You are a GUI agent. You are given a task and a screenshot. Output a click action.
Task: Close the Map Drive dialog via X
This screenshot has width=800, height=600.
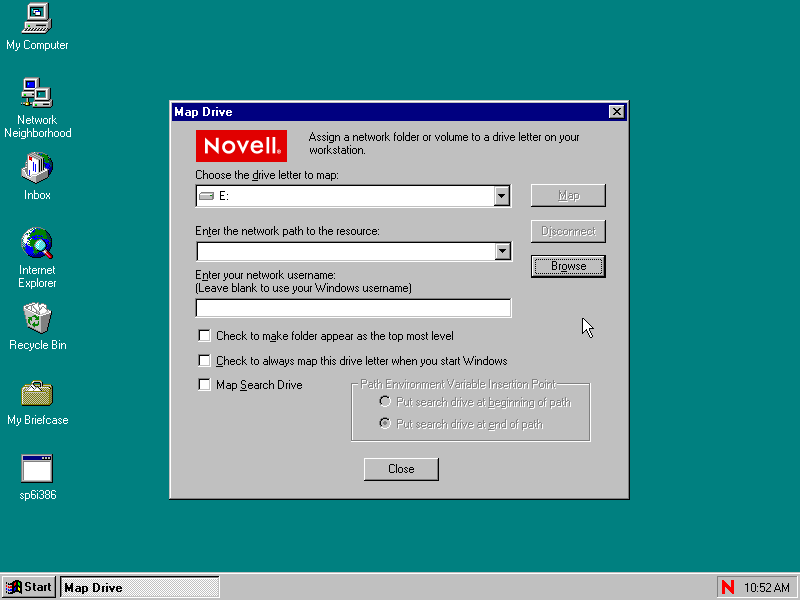pyautogui.click(x=616, y=112)
